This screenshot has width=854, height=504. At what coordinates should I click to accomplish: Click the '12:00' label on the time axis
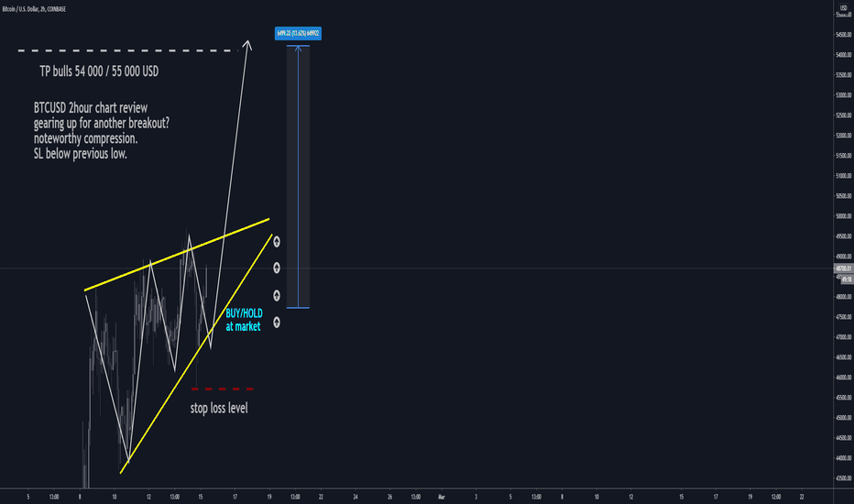pos(776,497)
